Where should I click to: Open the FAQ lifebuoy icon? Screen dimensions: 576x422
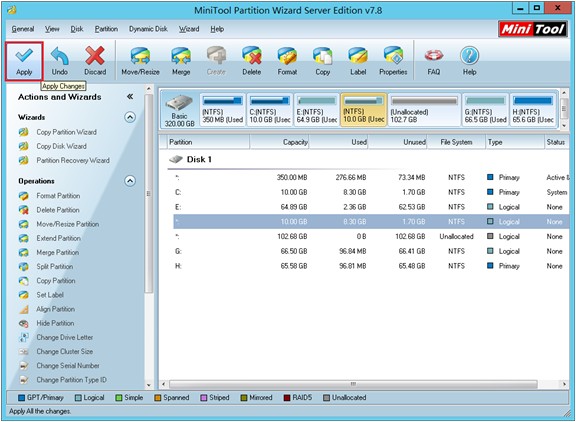434,56
